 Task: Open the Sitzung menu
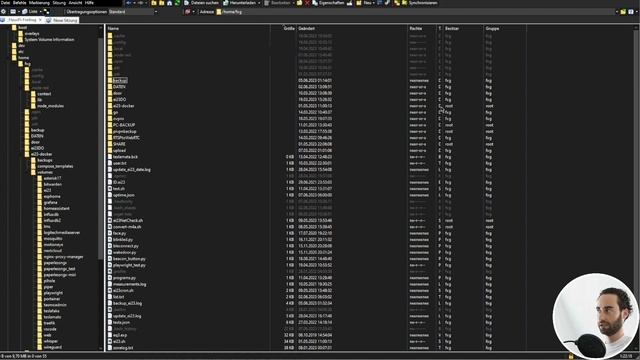point(59,2)
